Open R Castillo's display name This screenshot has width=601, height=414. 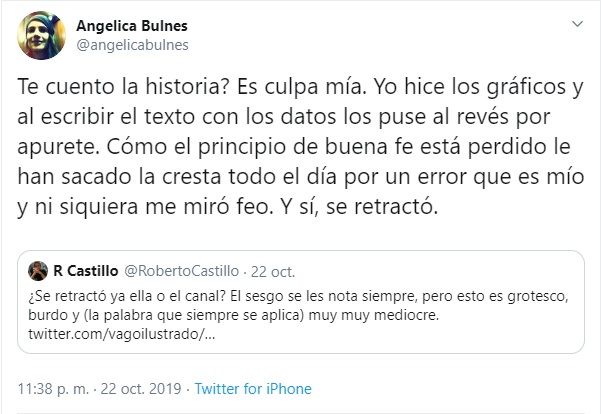point(84,271)
